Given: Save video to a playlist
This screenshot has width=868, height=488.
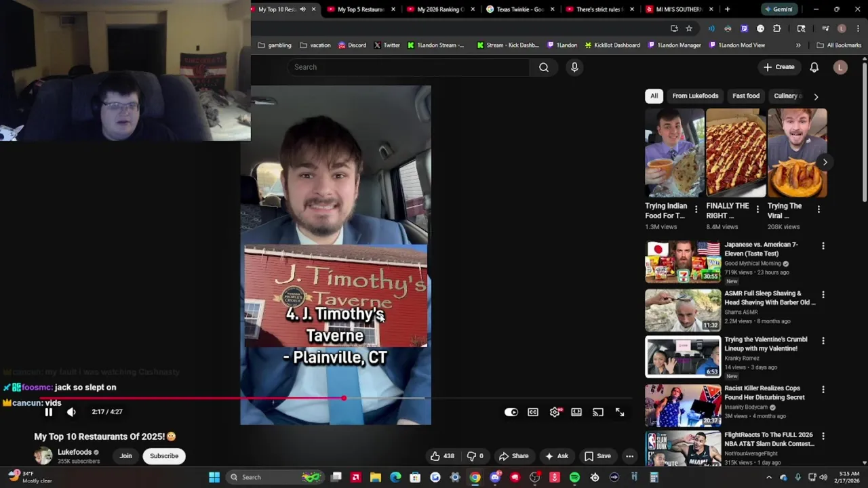Looking at the screenshot, I should [597, 456].
